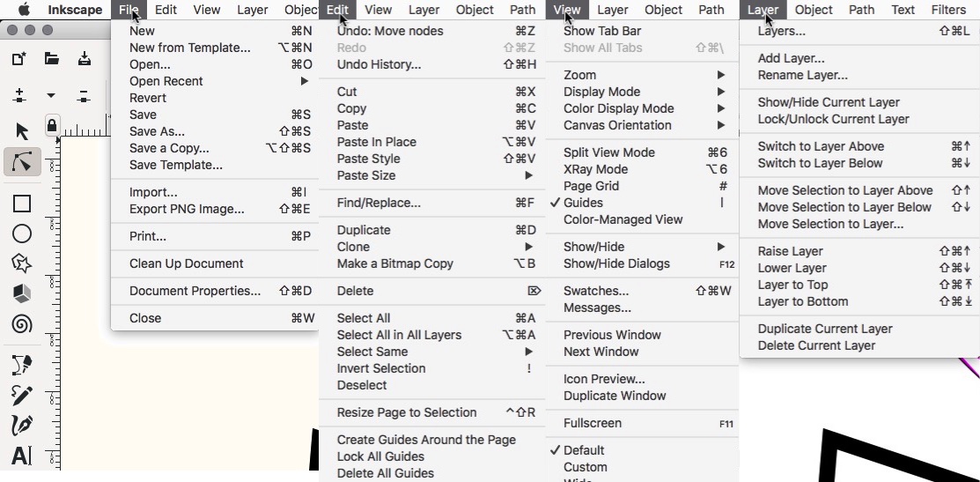Click the save document tray icon
Screen dimensions: 980x482
(x=85, y=59)
